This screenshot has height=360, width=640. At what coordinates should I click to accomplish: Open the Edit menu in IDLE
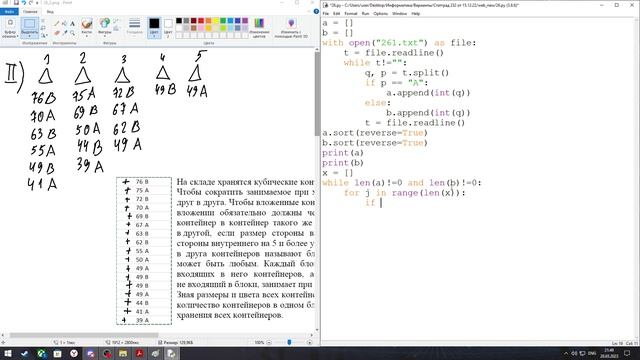pyautogui.click(x=336, y=13)
